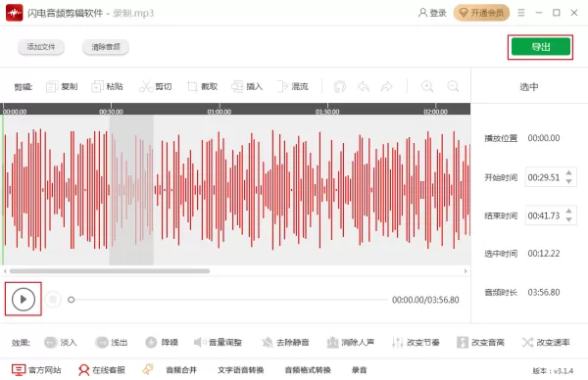Open the VIP membership (开通会员) button
Viewport: 588px width, 380px height.
click(x=481, y=13)
